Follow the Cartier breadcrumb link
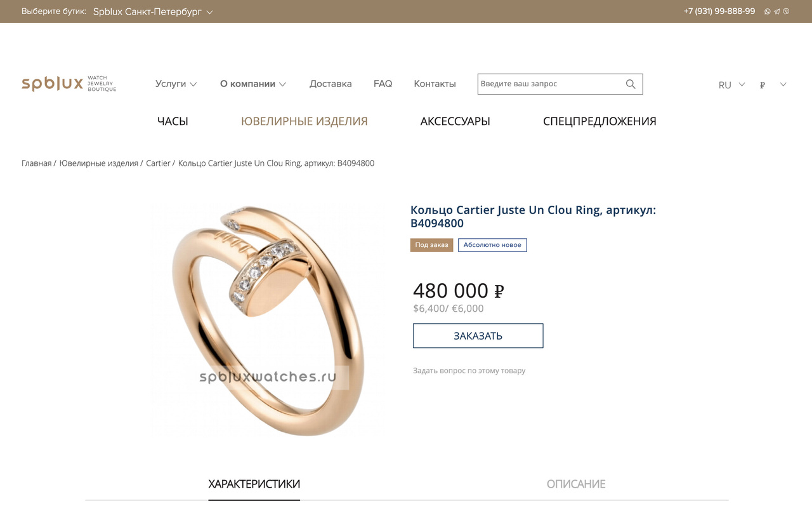Screen dimensions: 812x520 pyautogui.click(x=158, y=163)
